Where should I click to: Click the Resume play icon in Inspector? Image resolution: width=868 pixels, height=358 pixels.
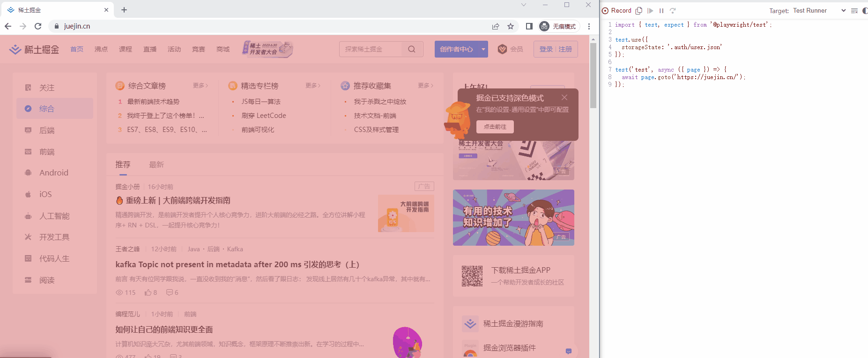[650, 10]
